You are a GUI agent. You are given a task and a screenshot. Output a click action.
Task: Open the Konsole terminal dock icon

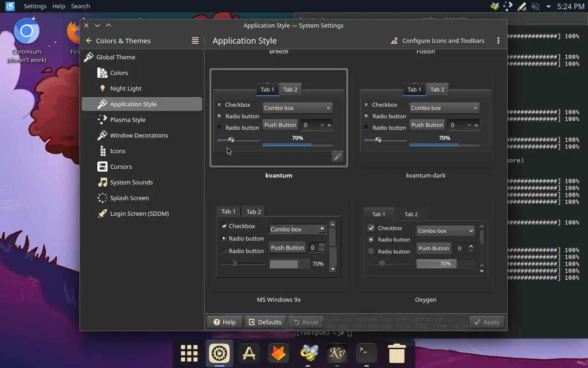(367, 353)
